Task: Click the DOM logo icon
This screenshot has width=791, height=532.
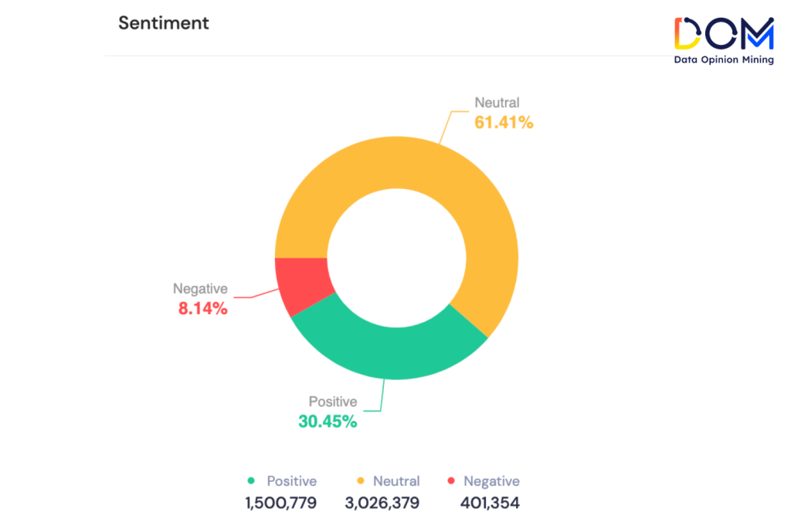Action: 723,34
